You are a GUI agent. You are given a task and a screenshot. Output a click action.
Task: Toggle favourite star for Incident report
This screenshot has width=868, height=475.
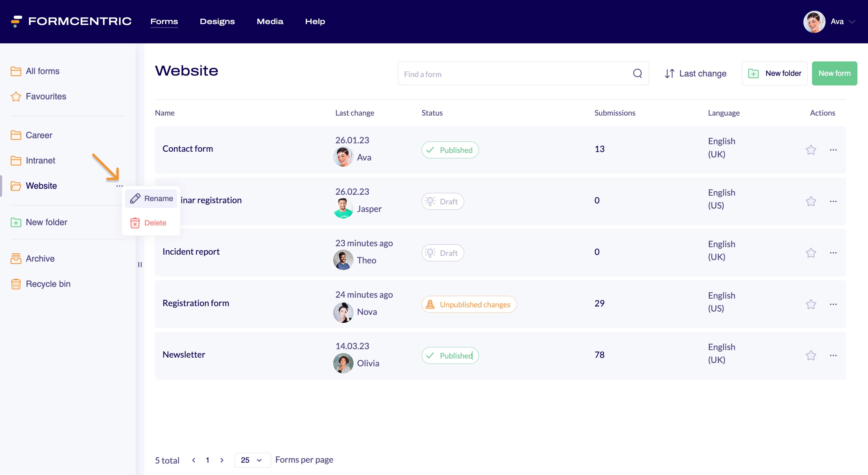tap(811, 253)
